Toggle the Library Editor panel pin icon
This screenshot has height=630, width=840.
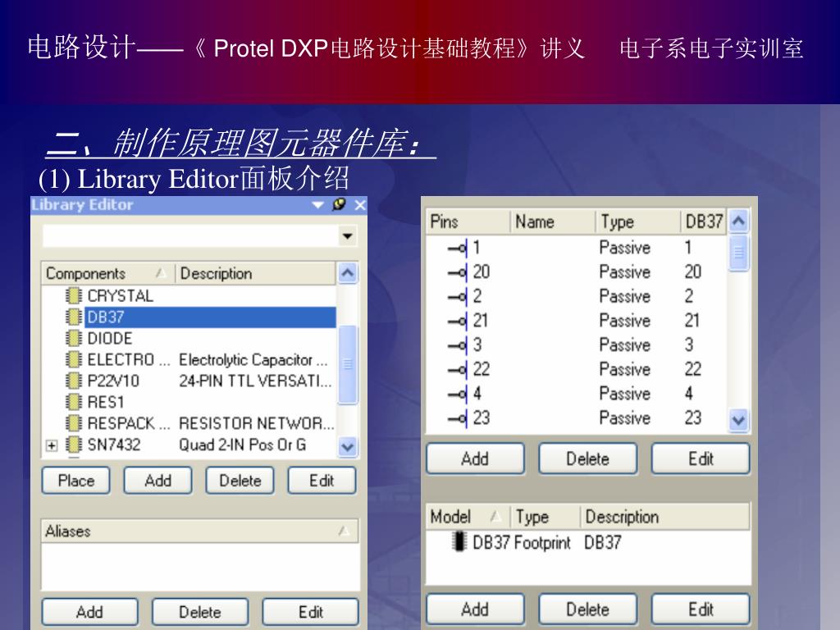pyautogui.click(x=339, y=204)
